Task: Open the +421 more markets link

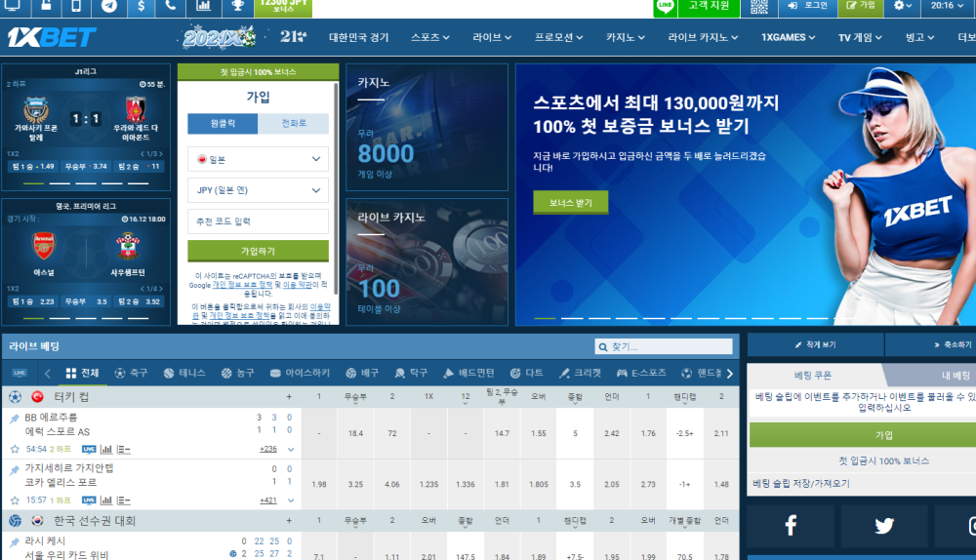Action: 268,500
